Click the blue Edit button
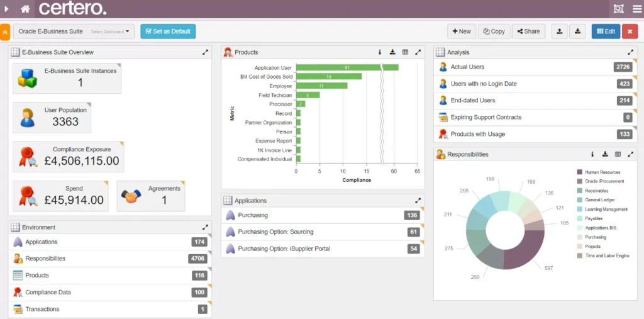This screenshot has height=319, width=644. coord(606,31)
